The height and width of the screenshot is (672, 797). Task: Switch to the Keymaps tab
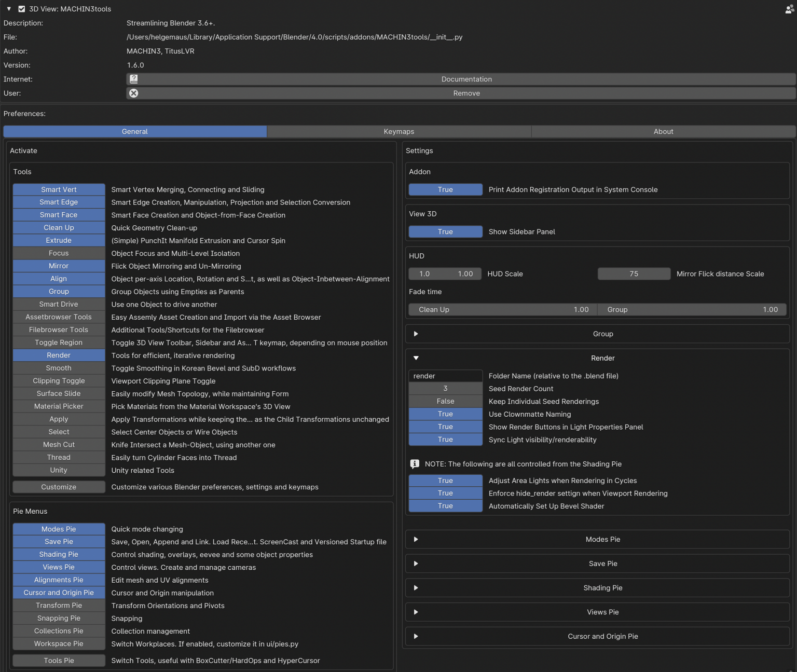[x=398, y=131]
